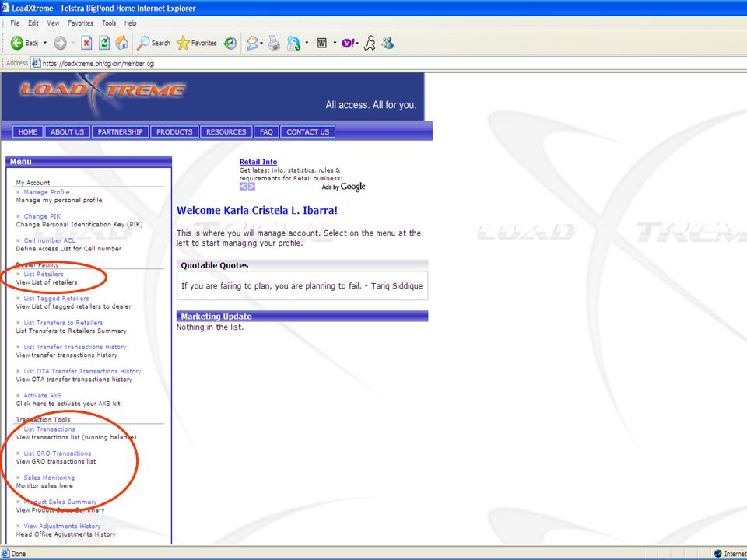Stop page loading with the red X icon
747x560 pixels.
pyautogui.click(x=86, y=43)
